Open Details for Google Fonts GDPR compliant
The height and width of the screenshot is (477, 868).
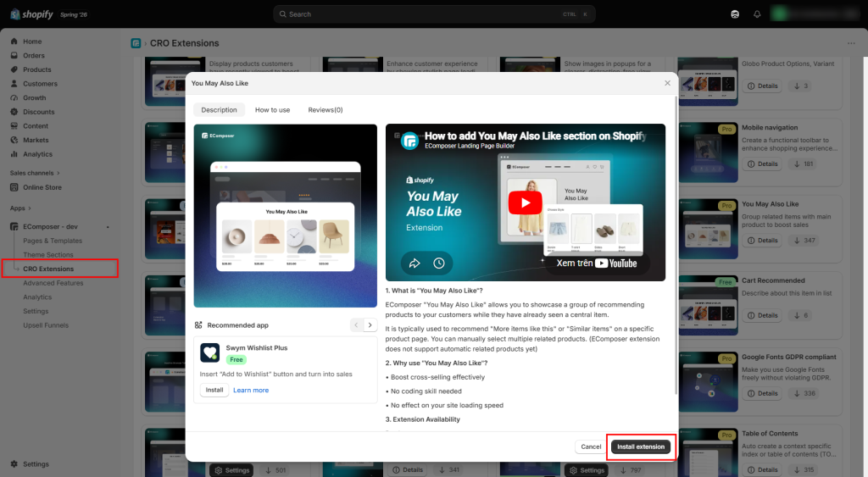pos(762,393)
